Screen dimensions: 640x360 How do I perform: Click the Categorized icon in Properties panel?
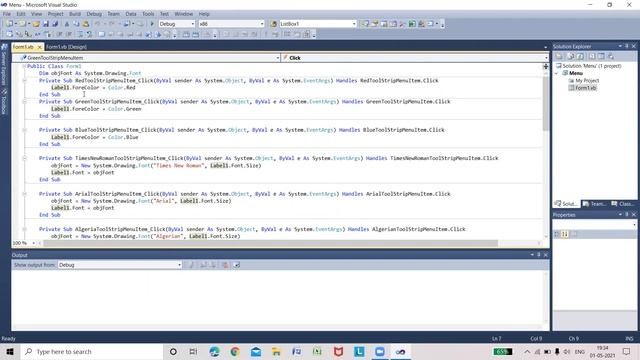click(x=557, y=234)
